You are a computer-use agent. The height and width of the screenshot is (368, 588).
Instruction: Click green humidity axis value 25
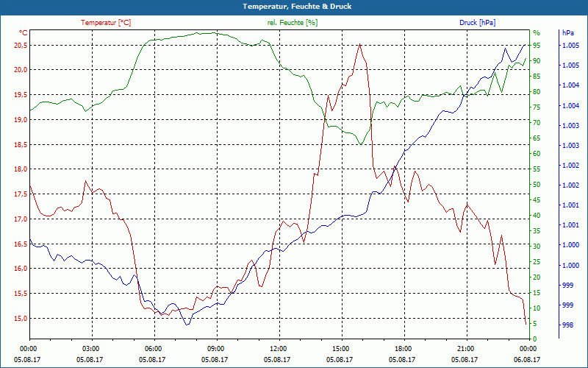pyautogui.click(x=537, y=262)
